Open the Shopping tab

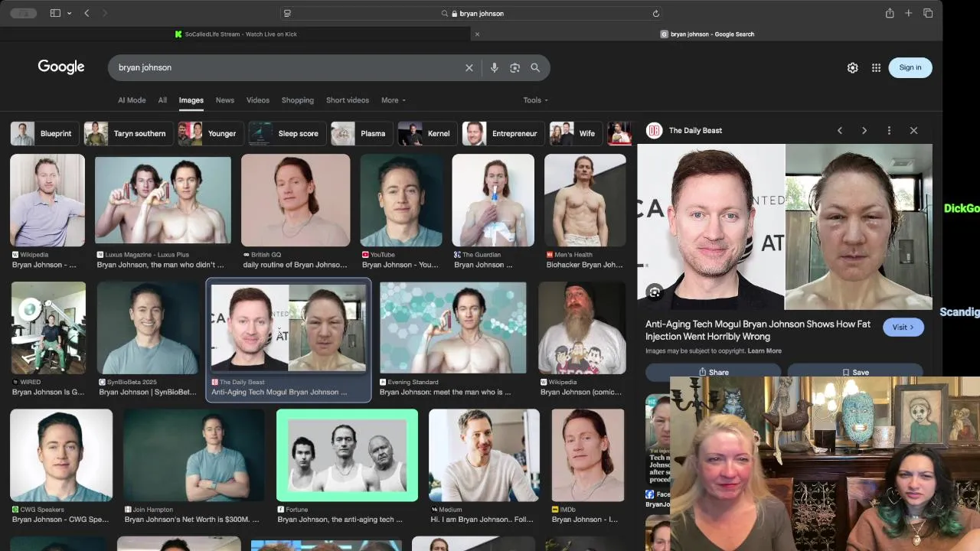click(298, 100)
